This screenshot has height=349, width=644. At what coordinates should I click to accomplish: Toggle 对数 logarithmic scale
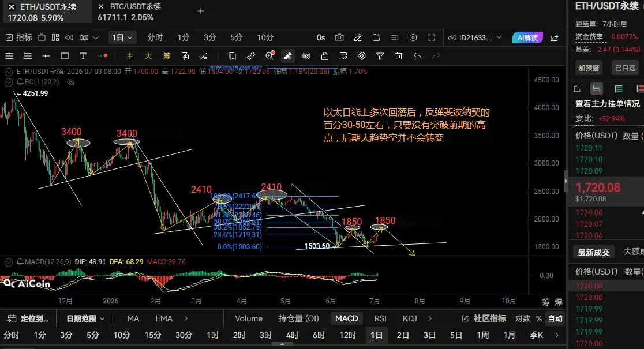[x=522, y=318]
